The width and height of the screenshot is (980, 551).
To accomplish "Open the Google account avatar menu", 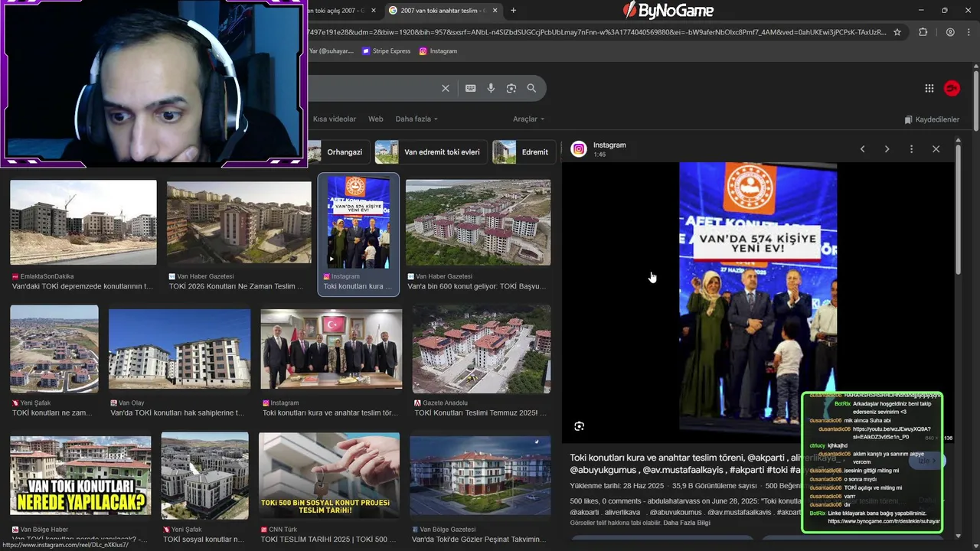I will click(x=952, y=88).
